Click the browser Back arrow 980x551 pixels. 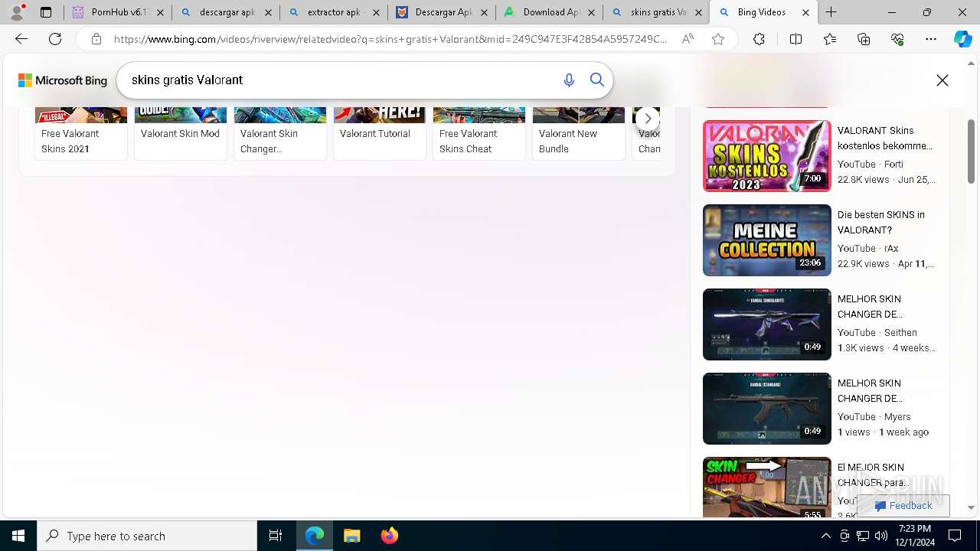(21, 39)
